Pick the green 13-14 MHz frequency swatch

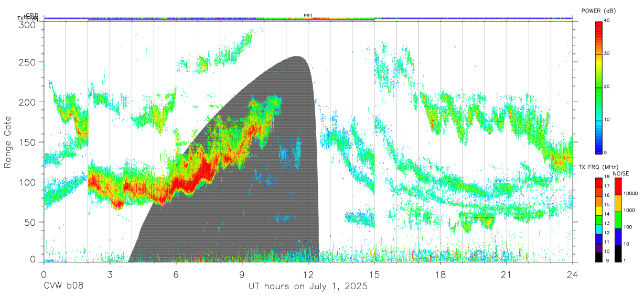[x=598, y=220]
